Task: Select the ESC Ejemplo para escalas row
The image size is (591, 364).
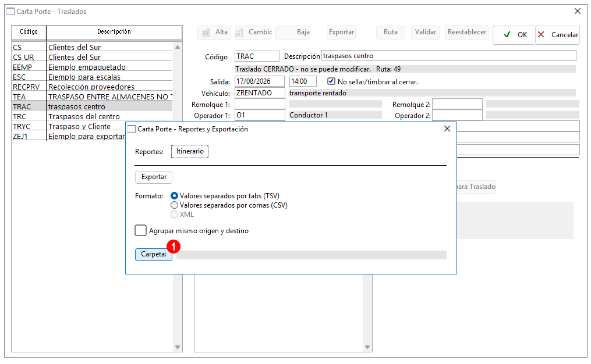Action: point(92,77)
